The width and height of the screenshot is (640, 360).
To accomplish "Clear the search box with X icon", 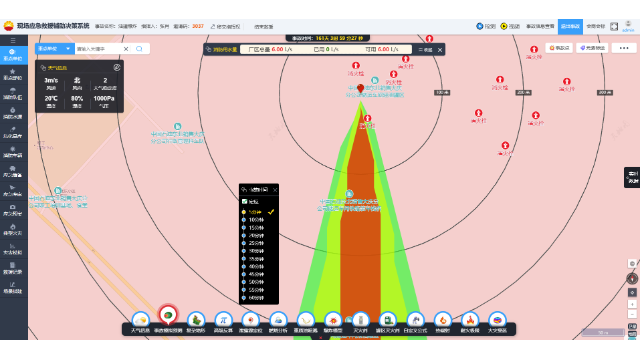I will pyautogui.click(x=126, y=49).
